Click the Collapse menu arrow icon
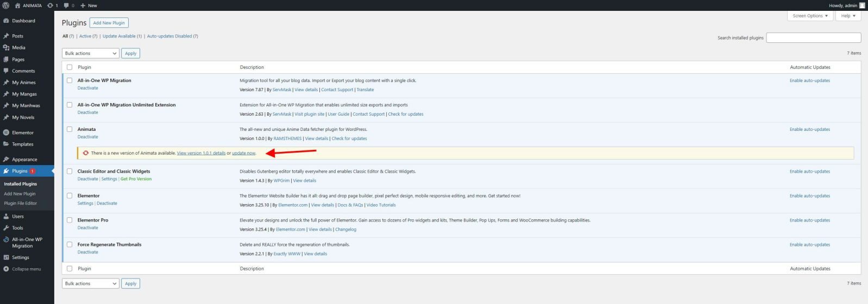Screen dimensions: 868x304 pyautogui.click(x=6, y=269)
